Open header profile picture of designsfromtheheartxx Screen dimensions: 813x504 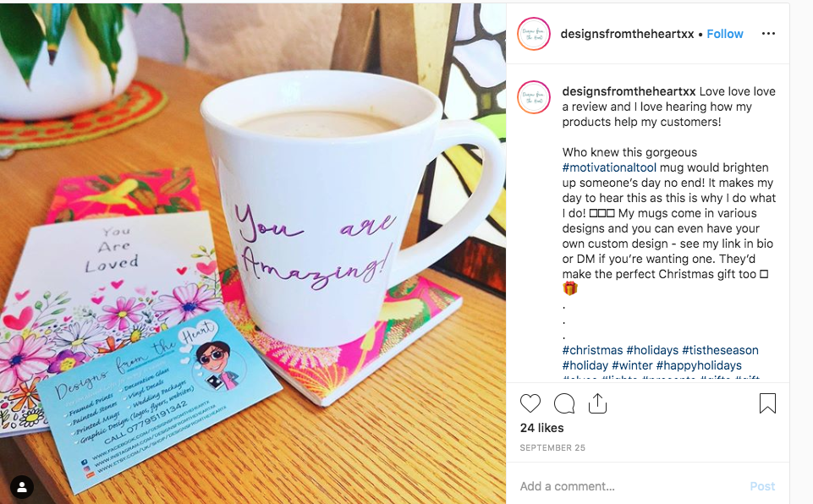(x=534, y=34)
